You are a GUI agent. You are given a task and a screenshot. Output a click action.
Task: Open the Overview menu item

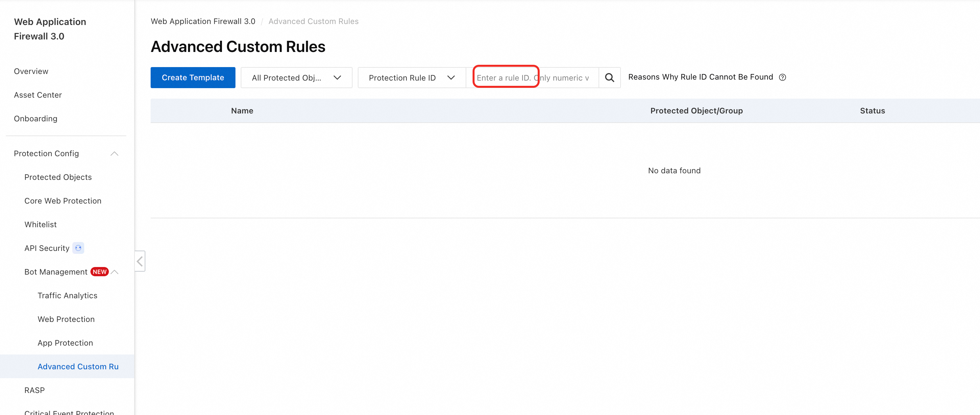click(31, 71)
